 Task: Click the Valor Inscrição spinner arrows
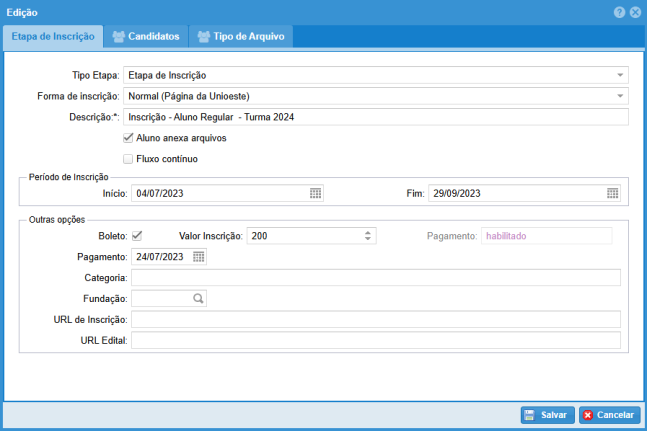(x=368, y=236)
